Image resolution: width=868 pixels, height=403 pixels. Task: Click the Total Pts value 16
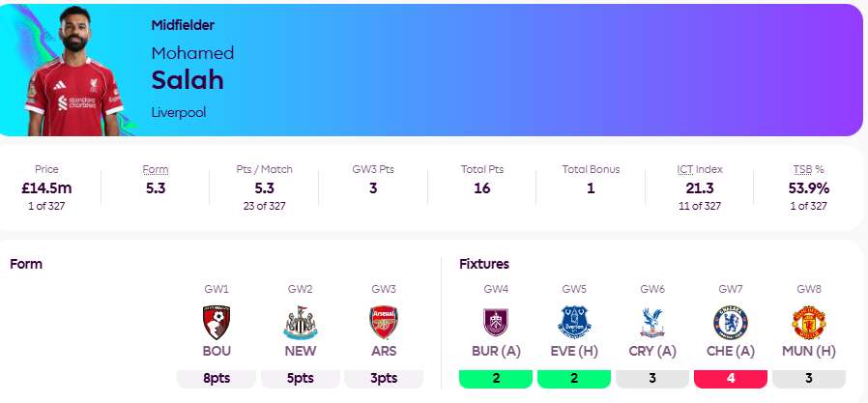pos(480,187)
